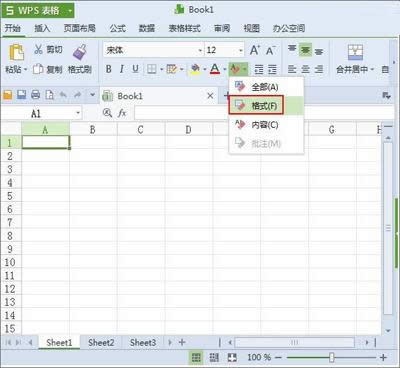Screen dimensions: 400x368
Task: Open the font size dropdown showing 12
Action: click(x=241, y=51)
